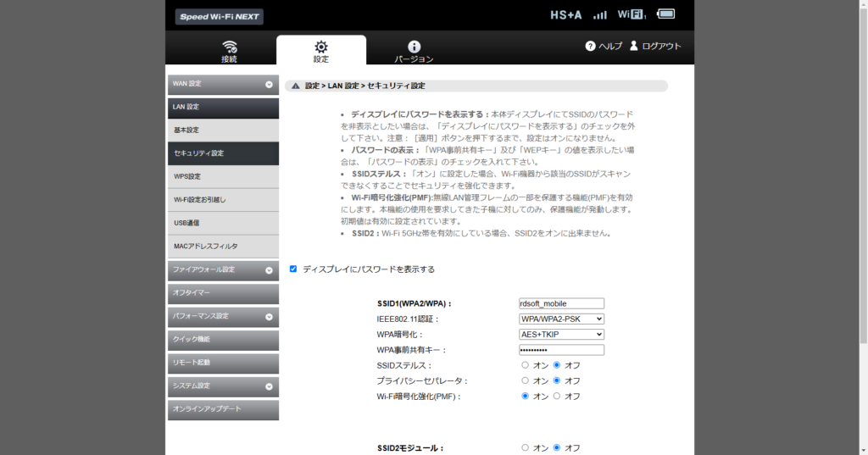
Task: Enable プライバシーセパレータ with オン radio
Action: 526,380
